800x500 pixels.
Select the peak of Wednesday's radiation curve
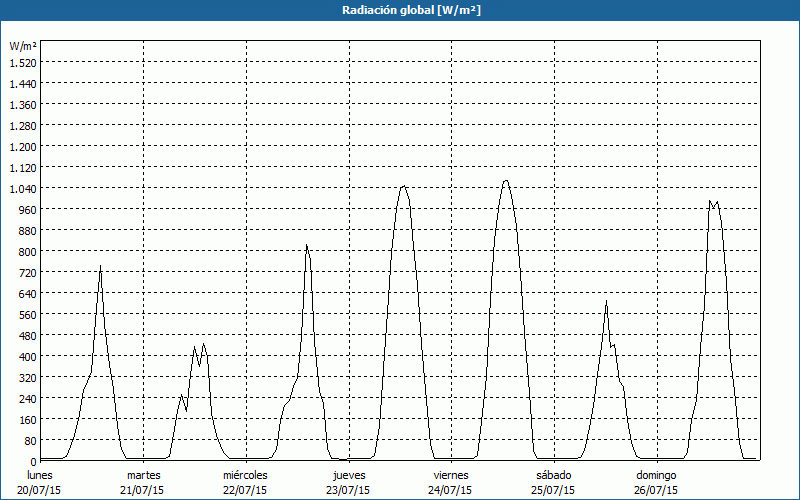tap(307, 245)
